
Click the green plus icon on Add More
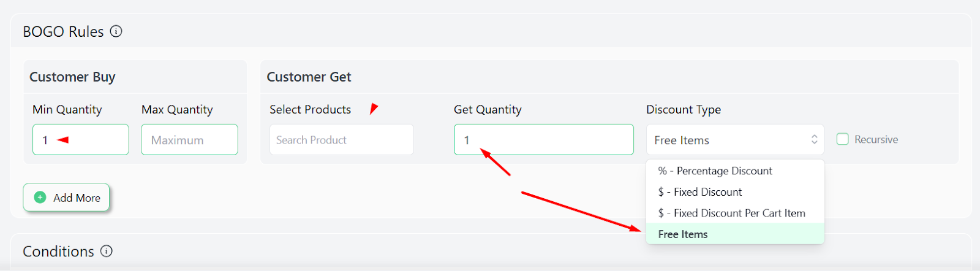coord(40,198)
